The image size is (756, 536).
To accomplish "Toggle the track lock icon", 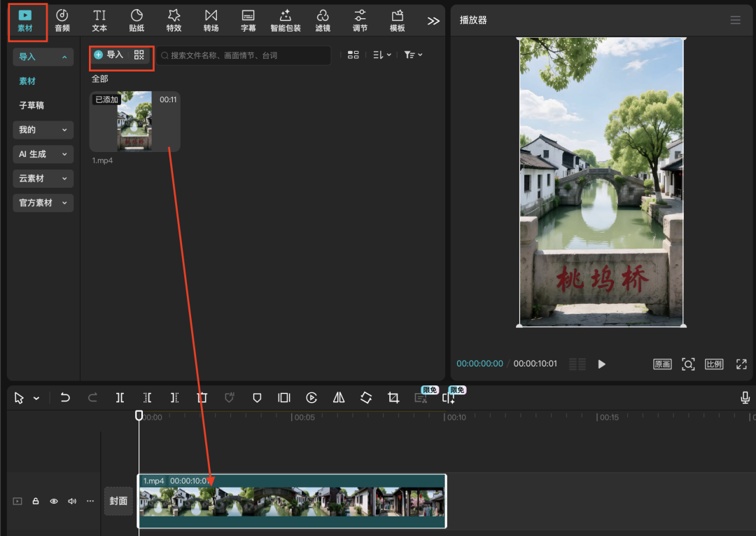I will pos(36,502).
